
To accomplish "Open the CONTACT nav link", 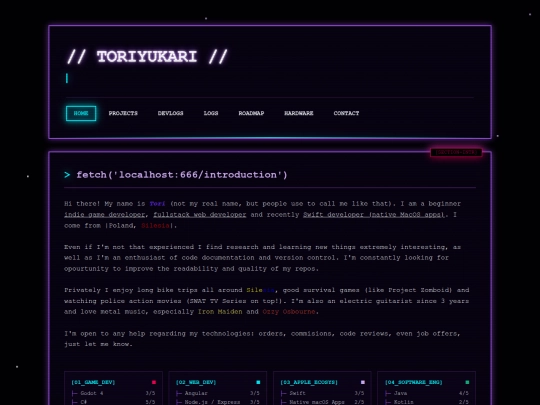I will [x=346, y=113].
